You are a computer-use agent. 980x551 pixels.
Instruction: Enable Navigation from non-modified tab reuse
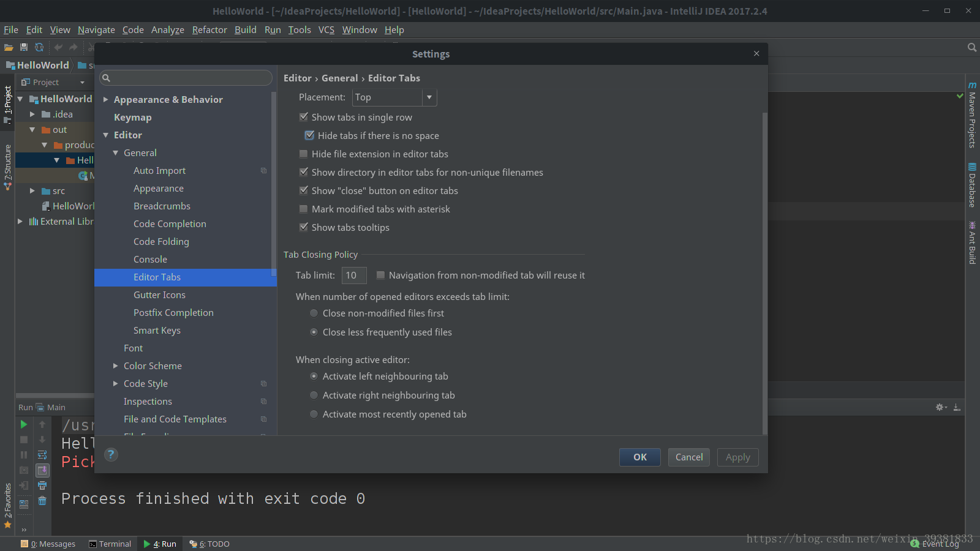[381, 275]
